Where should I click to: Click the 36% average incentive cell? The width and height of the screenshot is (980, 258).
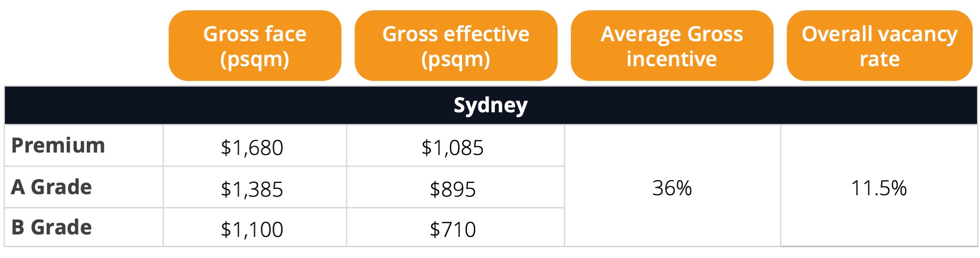point(672,188)
